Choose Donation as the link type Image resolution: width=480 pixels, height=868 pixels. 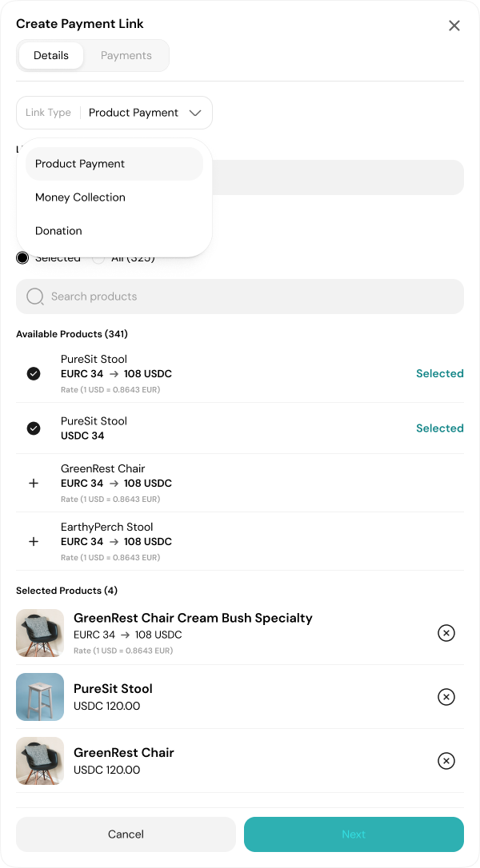tap(58, 231)
